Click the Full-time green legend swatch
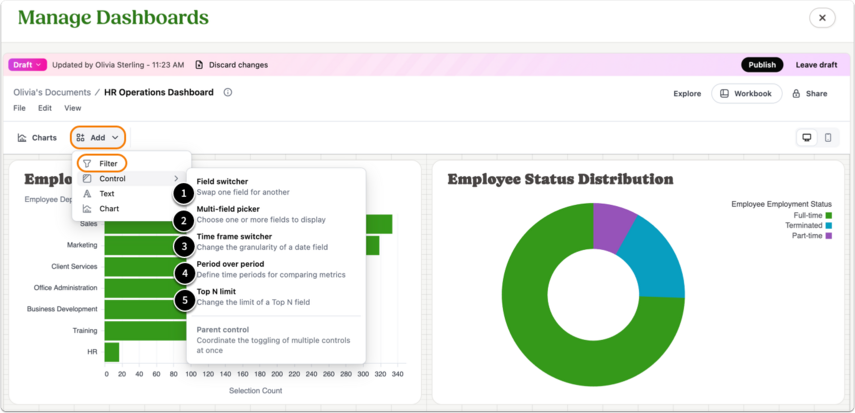 (x=829, y=216)
